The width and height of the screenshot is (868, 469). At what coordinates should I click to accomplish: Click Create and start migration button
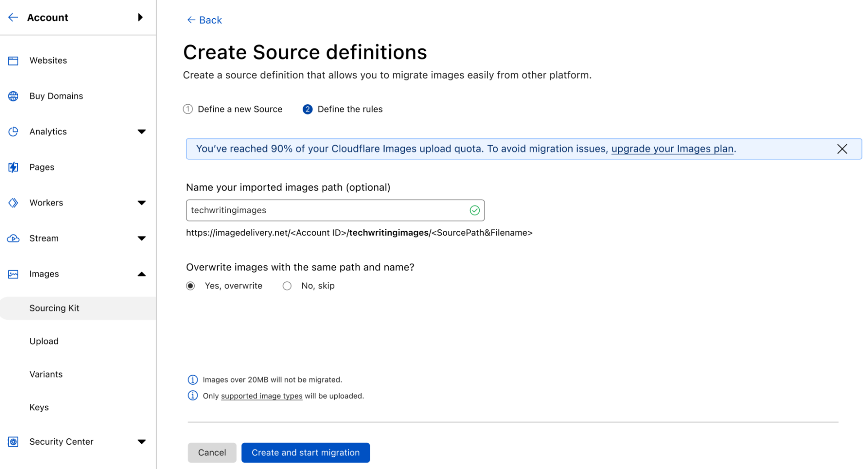(x=306, y=452)
